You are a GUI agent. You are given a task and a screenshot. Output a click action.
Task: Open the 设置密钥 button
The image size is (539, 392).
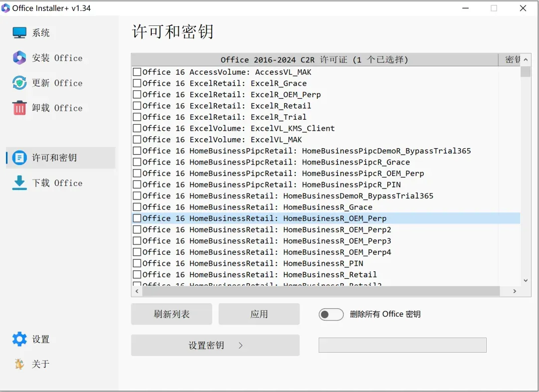pos(215,345)
